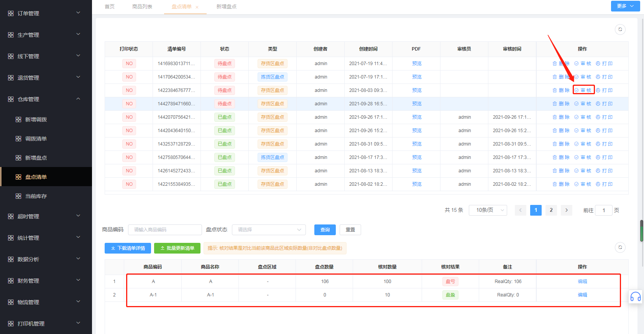Click the refresh icon above the inventory table
The width and height of the screenshot is (644, 334).
[620, 29]
